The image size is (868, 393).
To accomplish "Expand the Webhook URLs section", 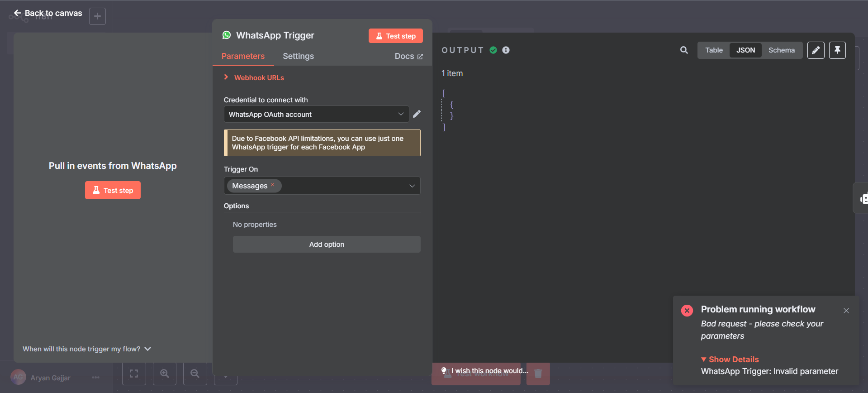I will (254, 77).
